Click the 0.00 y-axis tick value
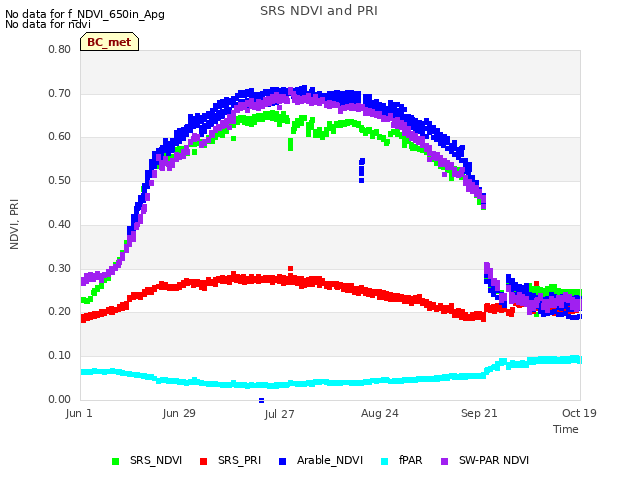 [x=59, y=399]
